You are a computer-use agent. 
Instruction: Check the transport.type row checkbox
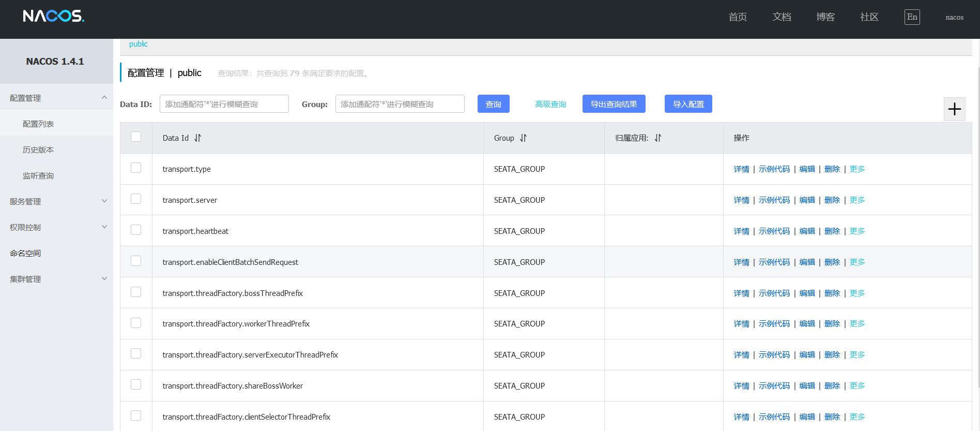[136, 168]
